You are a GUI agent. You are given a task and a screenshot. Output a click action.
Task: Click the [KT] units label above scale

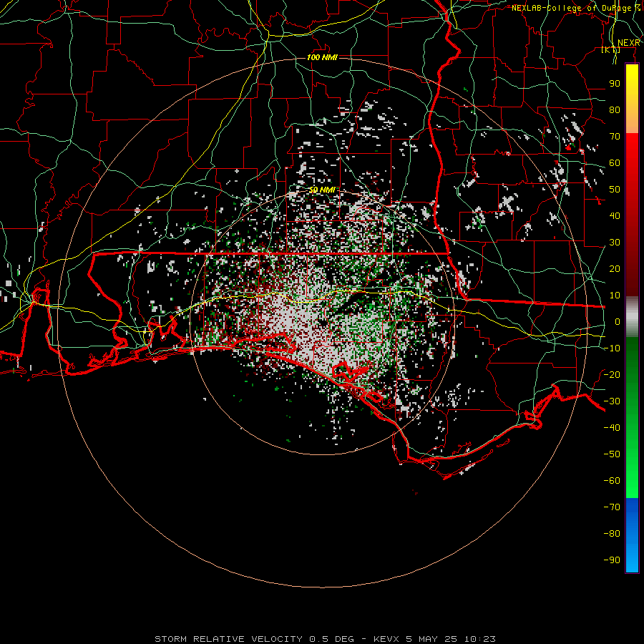pos(610,50)
